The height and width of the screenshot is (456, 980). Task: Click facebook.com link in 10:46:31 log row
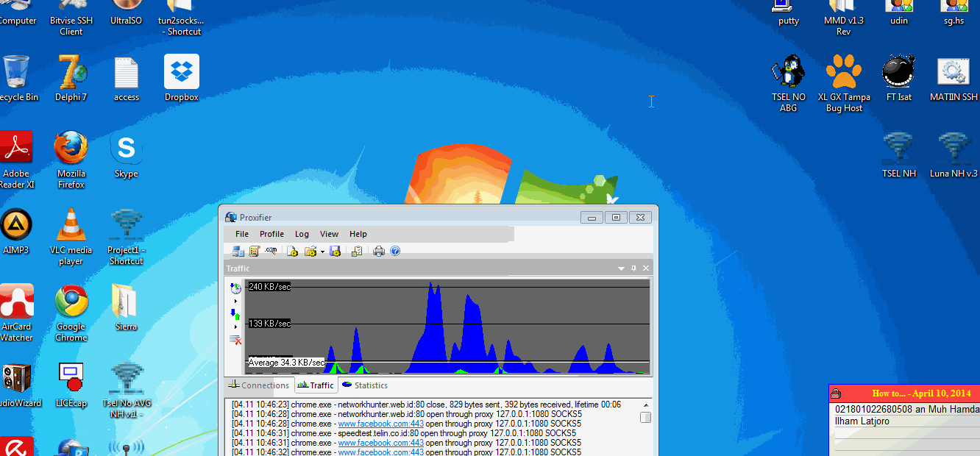380,443
